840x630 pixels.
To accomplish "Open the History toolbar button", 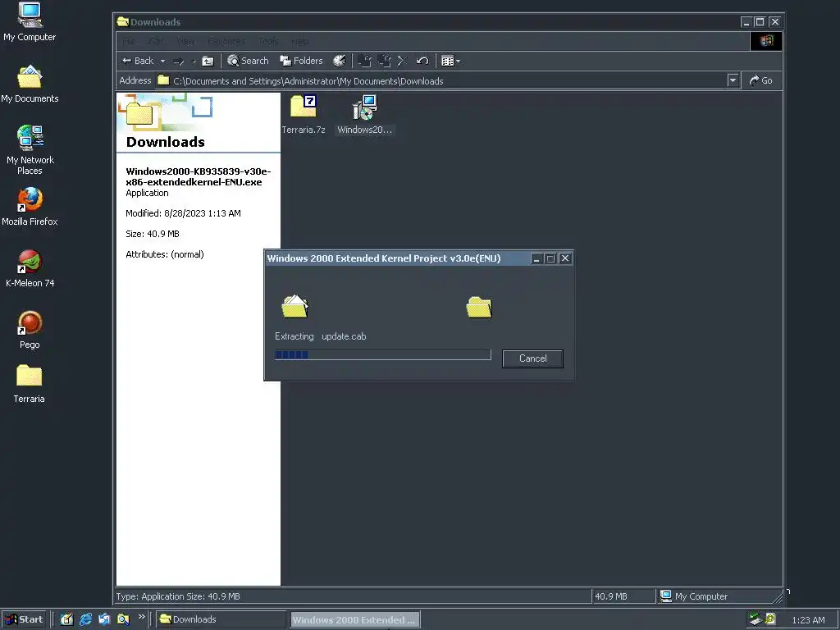I will pos(339,61).
